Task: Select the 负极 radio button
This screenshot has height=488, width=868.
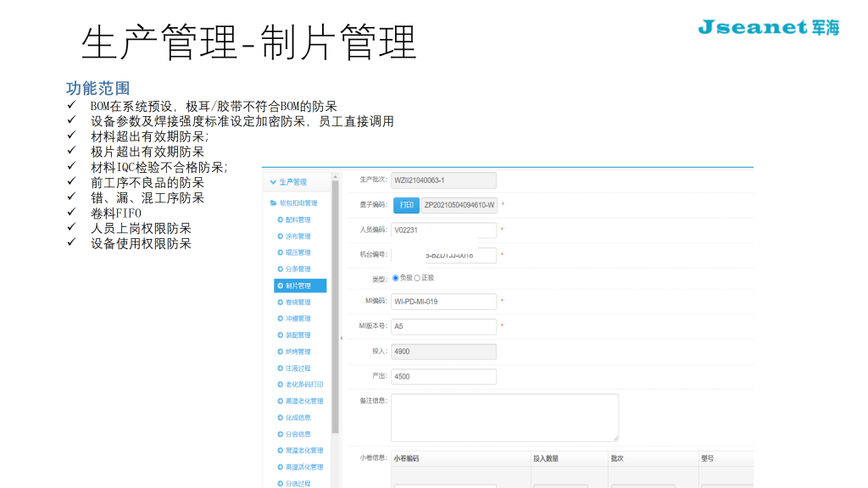Action: click(x=396, y=278)
